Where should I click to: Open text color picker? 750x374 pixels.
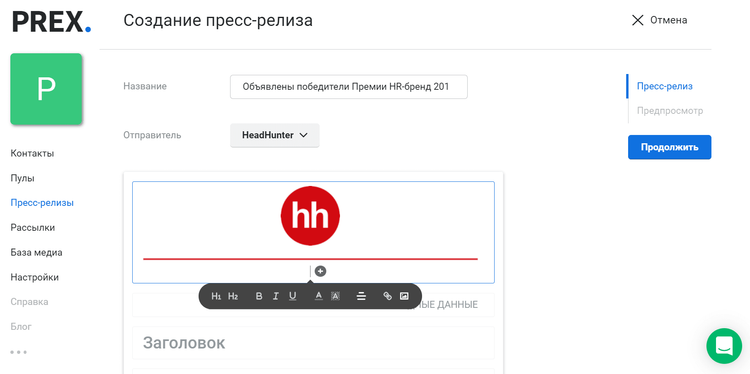[x=319, y=297]
